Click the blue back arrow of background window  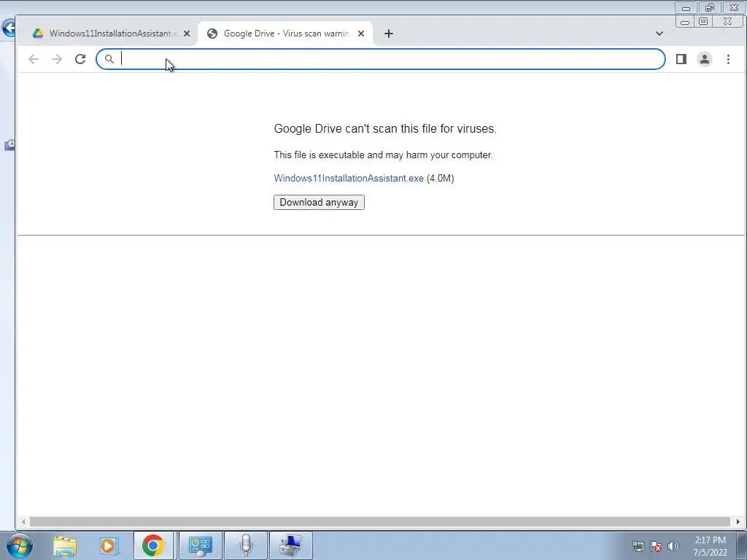coord(8,28)
